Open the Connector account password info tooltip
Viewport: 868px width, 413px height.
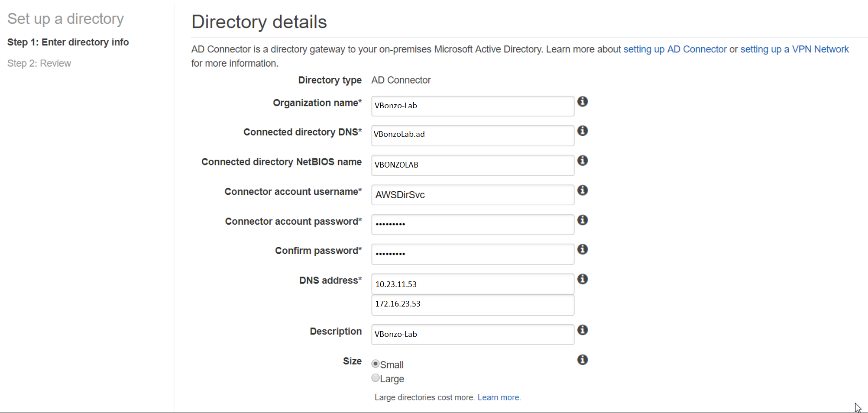pos(583,219)
